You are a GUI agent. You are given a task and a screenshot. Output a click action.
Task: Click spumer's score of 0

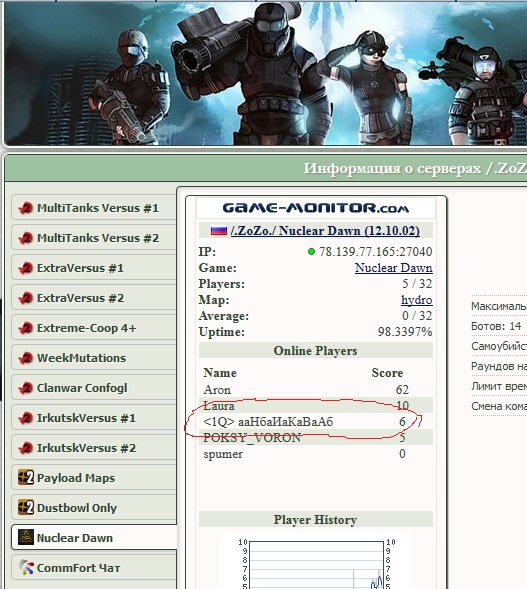pyautogui.click(x=402, y=454)
